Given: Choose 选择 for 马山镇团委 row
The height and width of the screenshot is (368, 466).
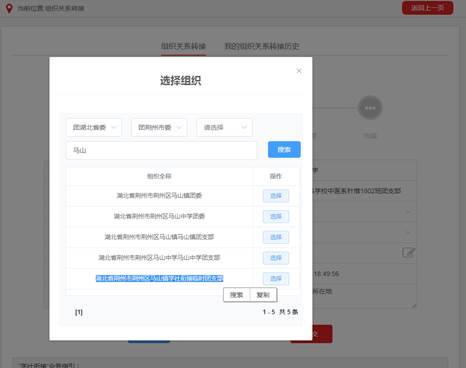Looking at the screenshot, I should pyautogui.click(x=276, y=196).
